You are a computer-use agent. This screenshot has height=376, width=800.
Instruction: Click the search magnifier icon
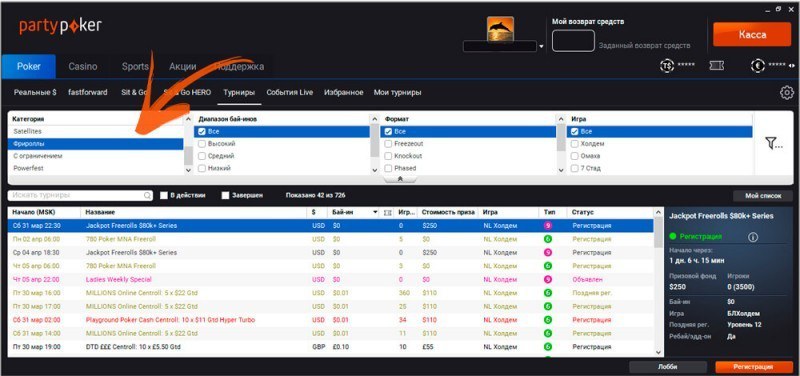(147, 195)
